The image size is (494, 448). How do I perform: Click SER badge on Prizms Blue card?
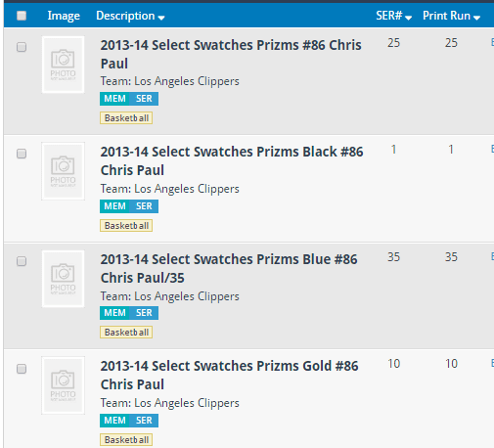(x=144, y=313)
